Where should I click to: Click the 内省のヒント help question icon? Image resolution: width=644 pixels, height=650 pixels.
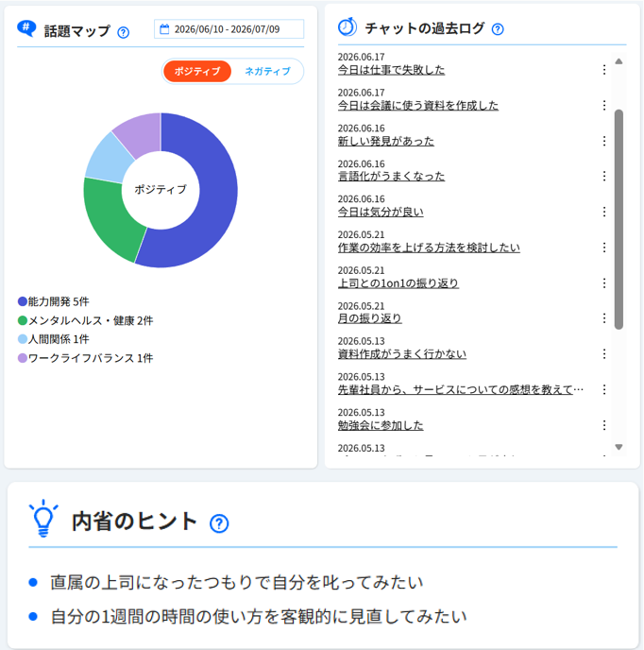coord(219,523)
